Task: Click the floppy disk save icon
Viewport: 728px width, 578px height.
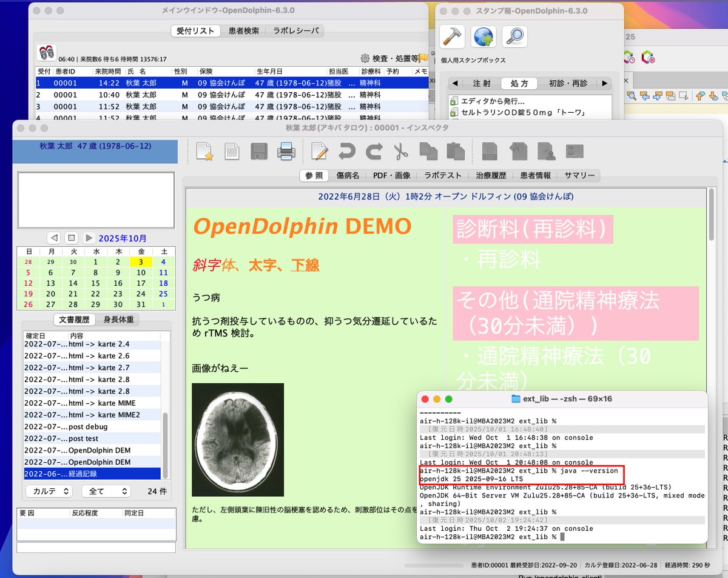Action: pyautogui.click(x=260, y=150)
